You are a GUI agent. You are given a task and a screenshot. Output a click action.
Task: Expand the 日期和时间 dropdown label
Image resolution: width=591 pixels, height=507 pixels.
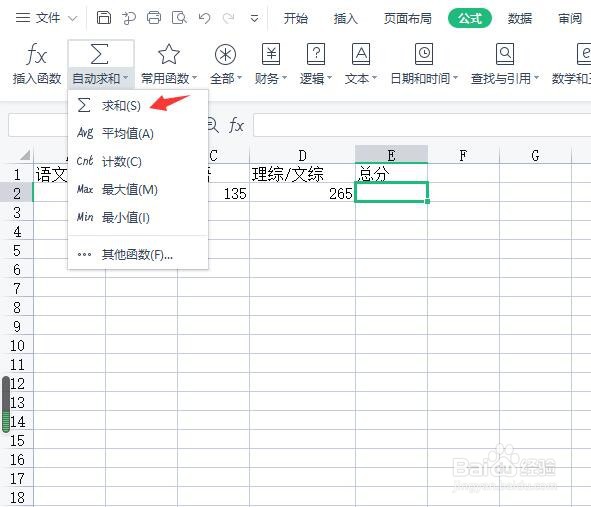424,78
